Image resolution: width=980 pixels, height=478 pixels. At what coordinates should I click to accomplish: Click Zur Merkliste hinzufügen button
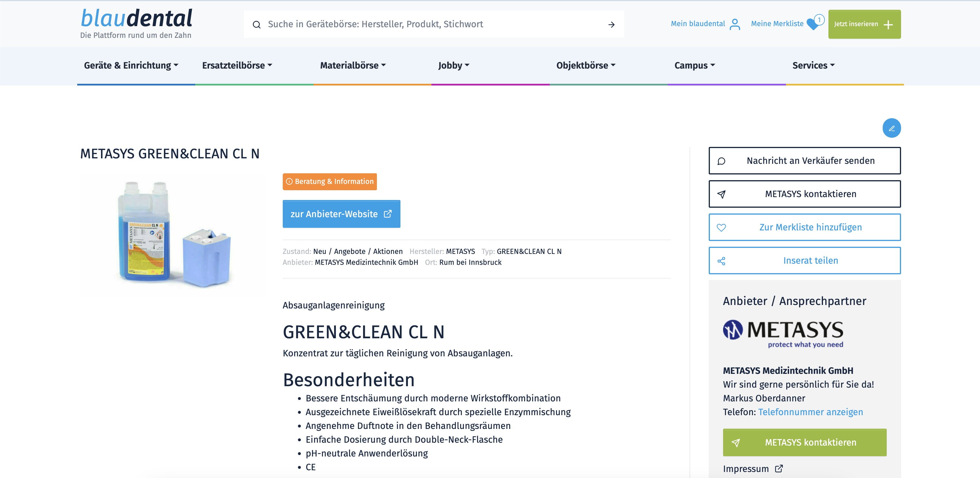point(805,228)
